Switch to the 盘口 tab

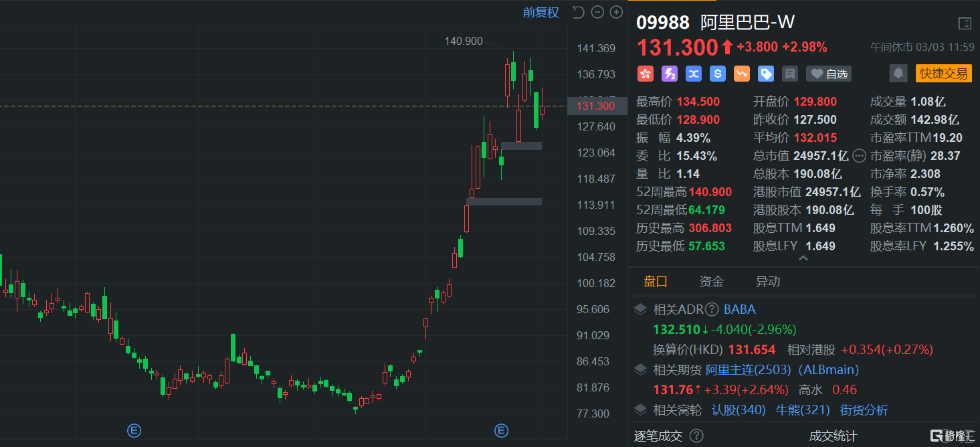(655, 281)
